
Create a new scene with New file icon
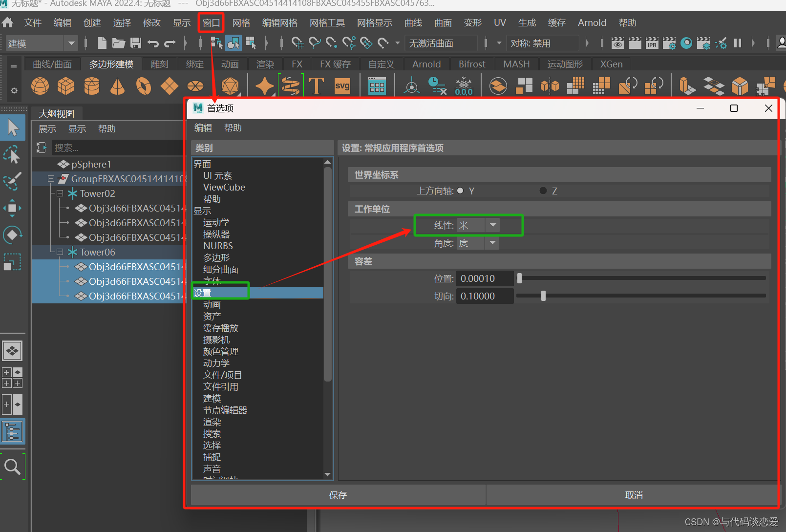[102, 43]
